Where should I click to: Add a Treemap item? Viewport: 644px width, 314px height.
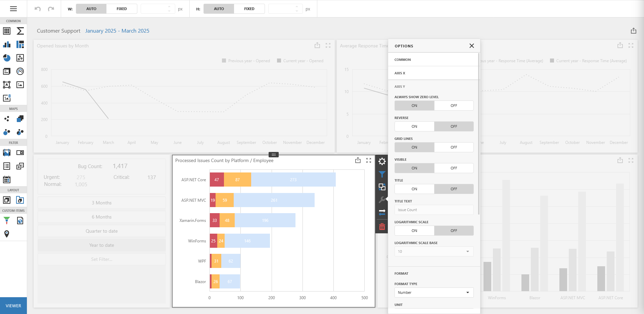coord(20,44)
